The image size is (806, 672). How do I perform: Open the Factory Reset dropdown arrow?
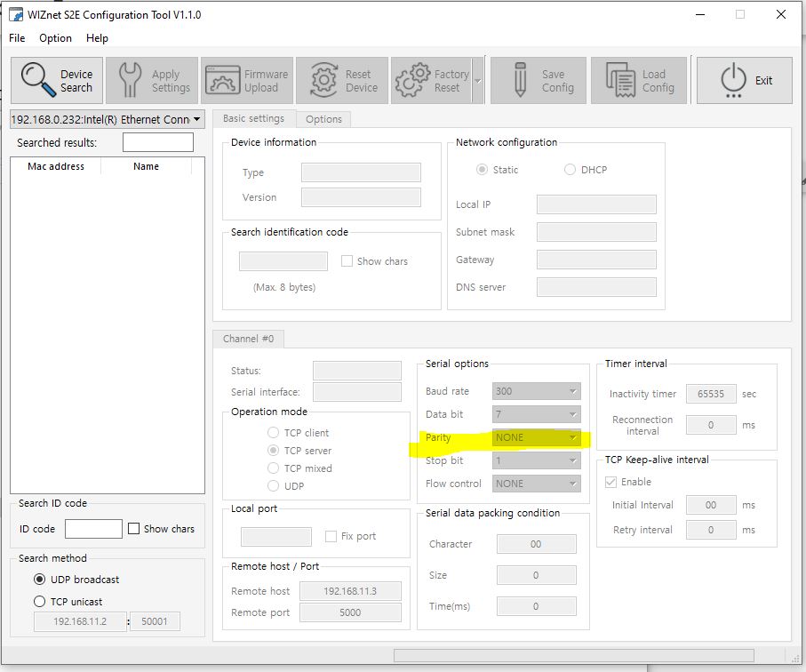pos(478,81)
